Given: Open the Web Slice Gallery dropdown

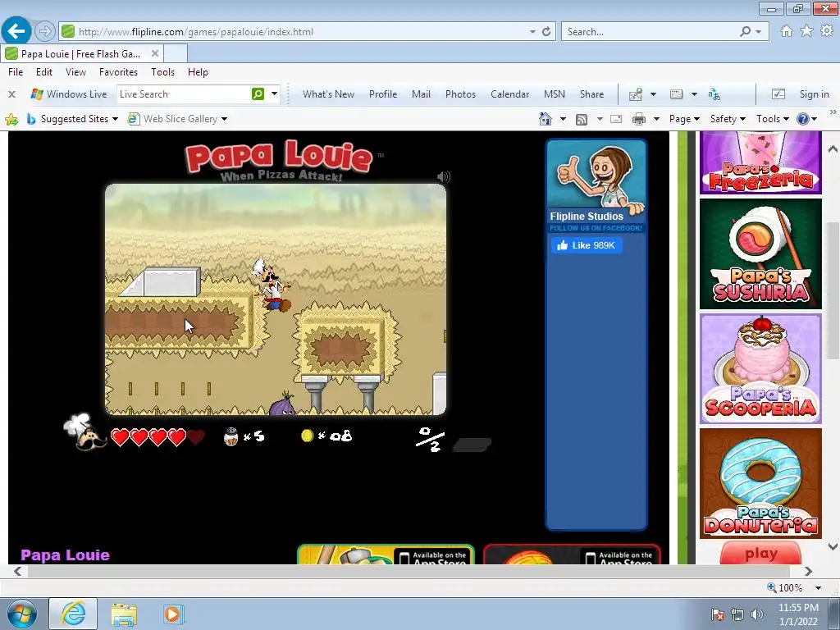Looking at the screenshot, I should coord(224,119).
